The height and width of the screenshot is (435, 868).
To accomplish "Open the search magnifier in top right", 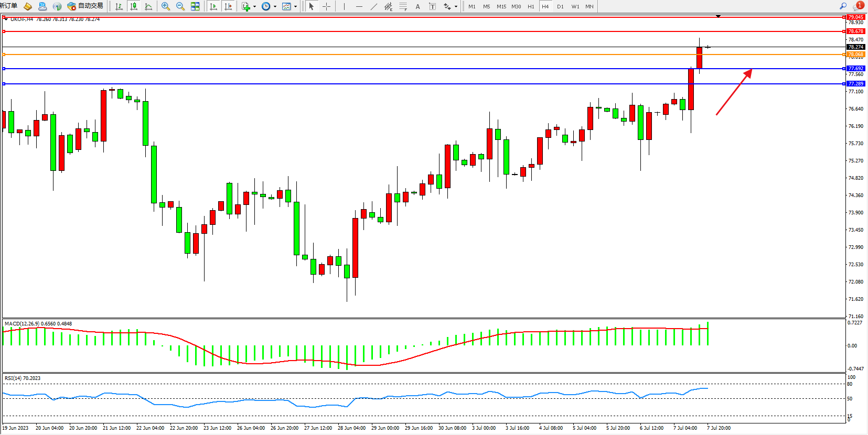I will click(843, 6).
